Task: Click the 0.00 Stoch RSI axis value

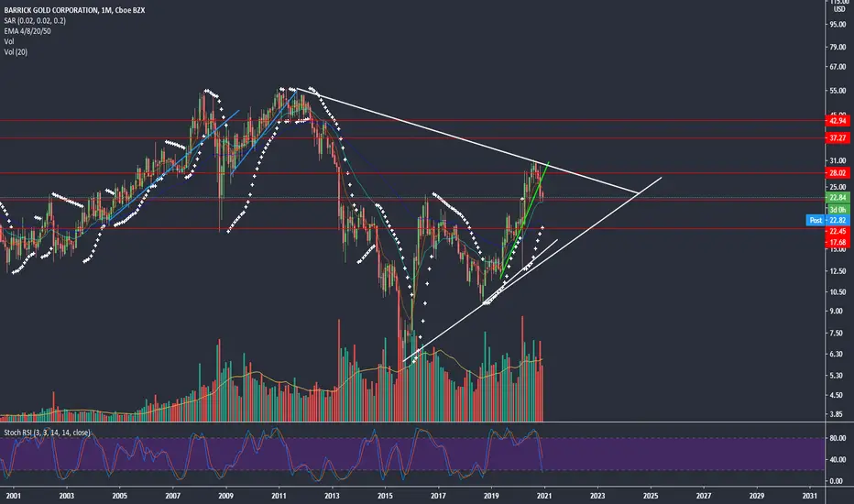Action: pyautogui.click(x=838, y=481)
